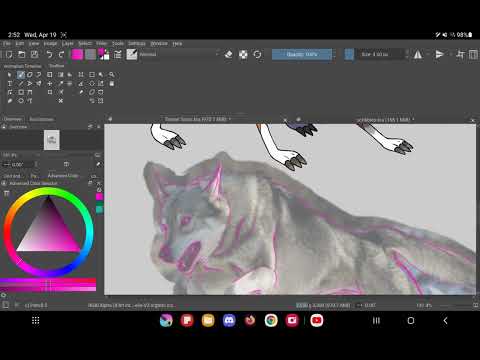Toggle wrap around mode
480x360 pixels.
click(461, 54)
